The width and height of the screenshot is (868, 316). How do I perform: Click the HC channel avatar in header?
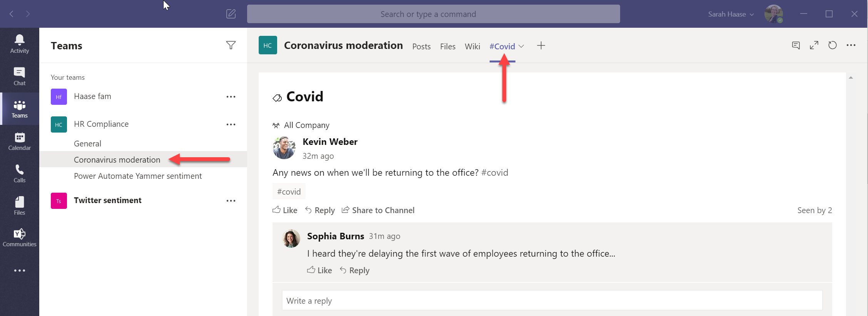pos(268,45)
